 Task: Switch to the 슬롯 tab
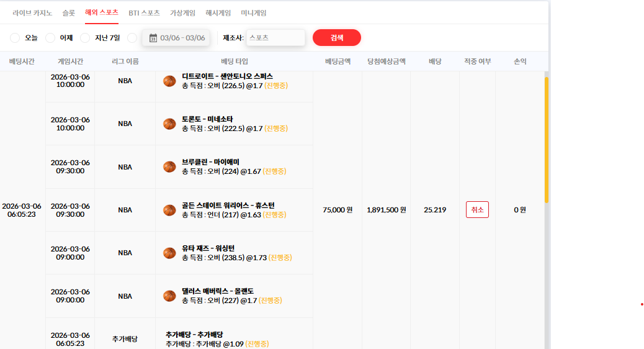click(69, 13)
